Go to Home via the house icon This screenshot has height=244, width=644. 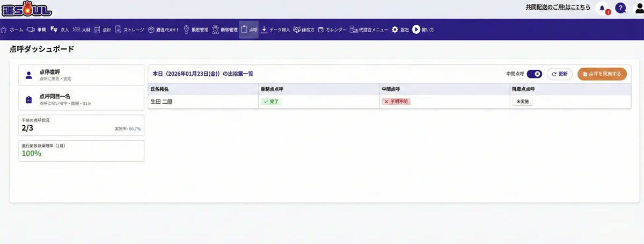click(12, 30)
